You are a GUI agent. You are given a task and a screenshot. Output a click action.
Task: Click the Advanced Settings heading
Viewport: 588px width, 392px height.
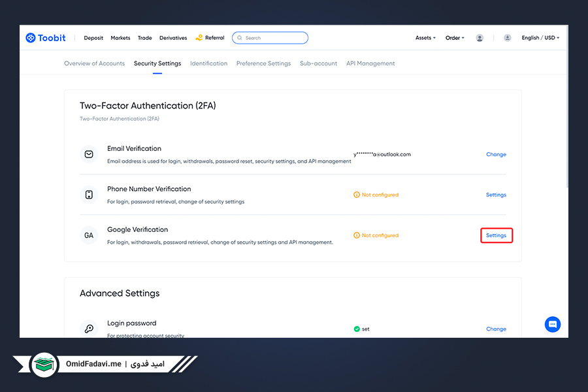120,293
